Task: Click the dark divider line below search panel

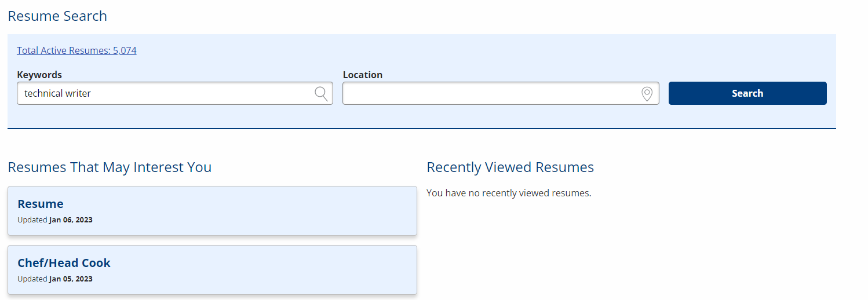Action: (x=422, y=129)
